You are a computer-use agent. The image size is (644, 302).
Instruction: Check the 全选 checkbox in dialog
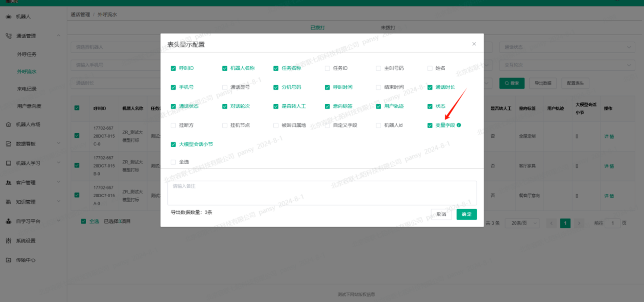pyautogui.click(x=173, y=162)
